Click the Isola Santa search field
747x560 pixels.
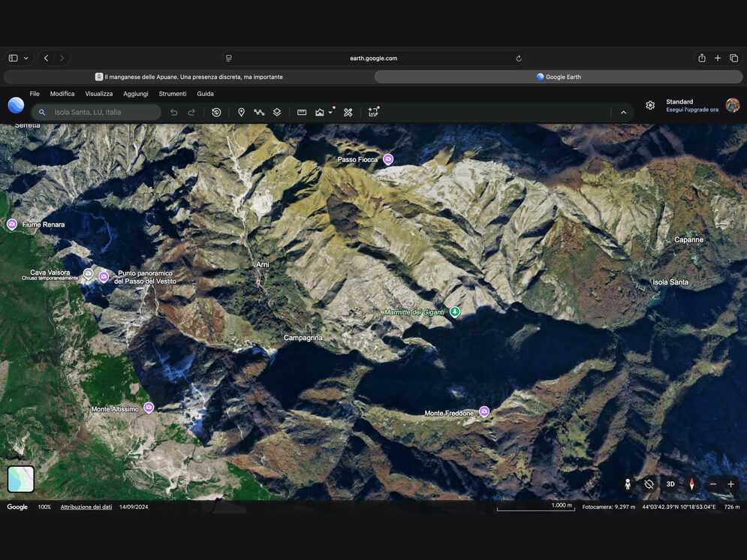coord(96,113)
